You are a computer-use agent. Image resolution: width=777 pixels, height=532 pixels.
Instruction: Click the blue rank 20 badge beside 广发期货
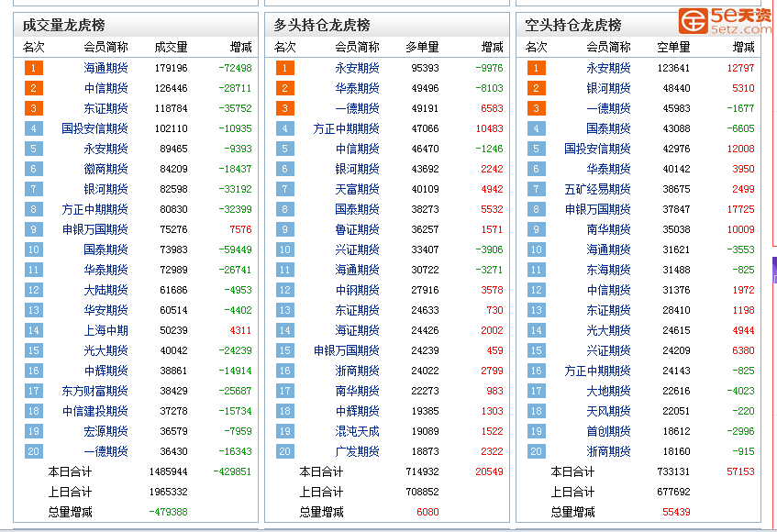[285, 452]
